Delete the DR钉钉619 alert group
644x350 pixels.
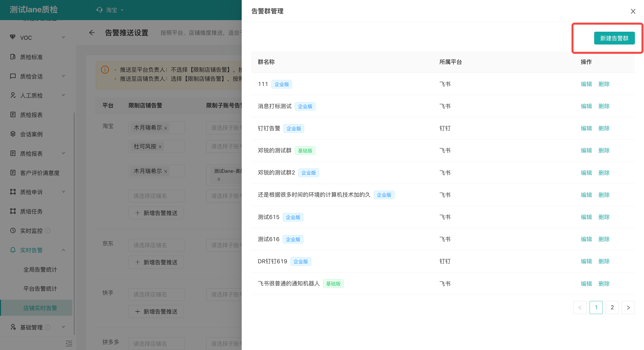(x=604, y=261)
